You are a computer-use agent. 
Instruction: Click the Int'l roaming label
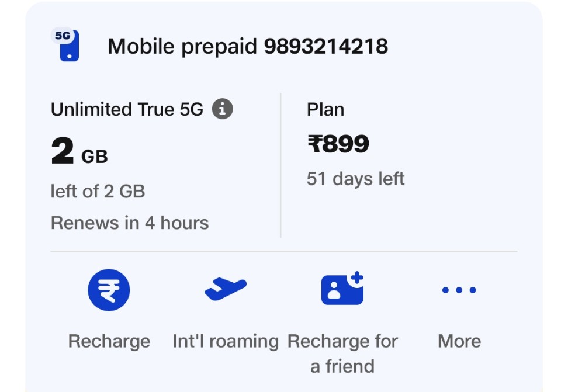[x=226, y=341]
